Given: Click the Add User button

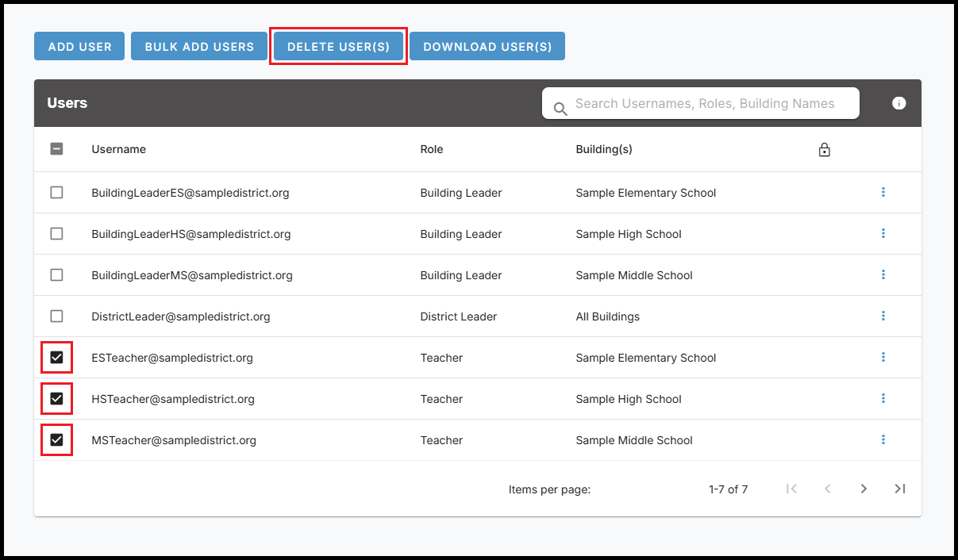Looking at the screenshot, I should point(79,47).
